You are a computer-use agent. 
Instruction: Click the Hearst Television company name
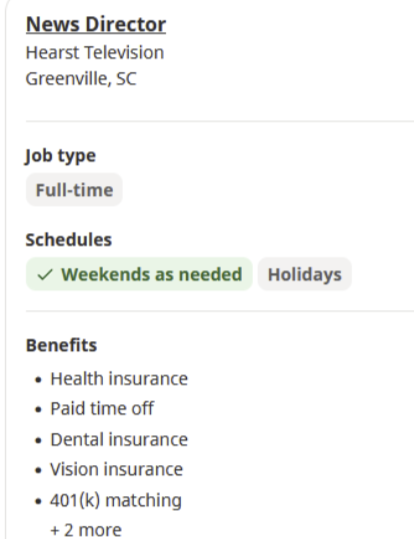tap(95, 53)
